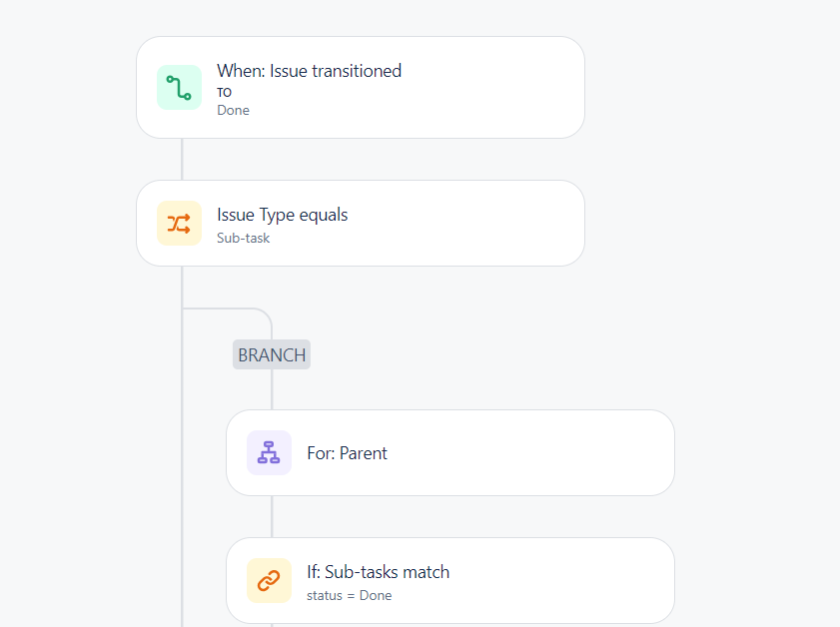
Task: Click the purple For Parent branch hierarchy icon
Action: (269, 453)
